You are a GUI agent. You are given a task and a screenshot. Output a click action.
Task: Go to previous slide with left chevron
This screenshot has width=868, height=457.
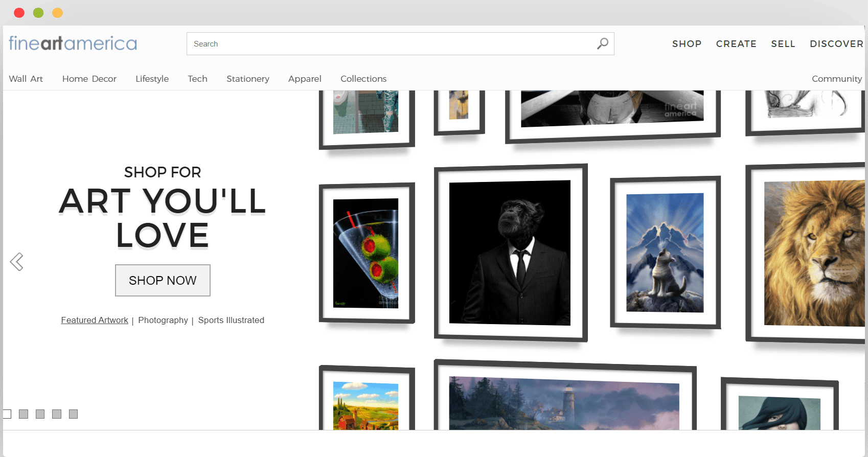(x=16, y=262)
